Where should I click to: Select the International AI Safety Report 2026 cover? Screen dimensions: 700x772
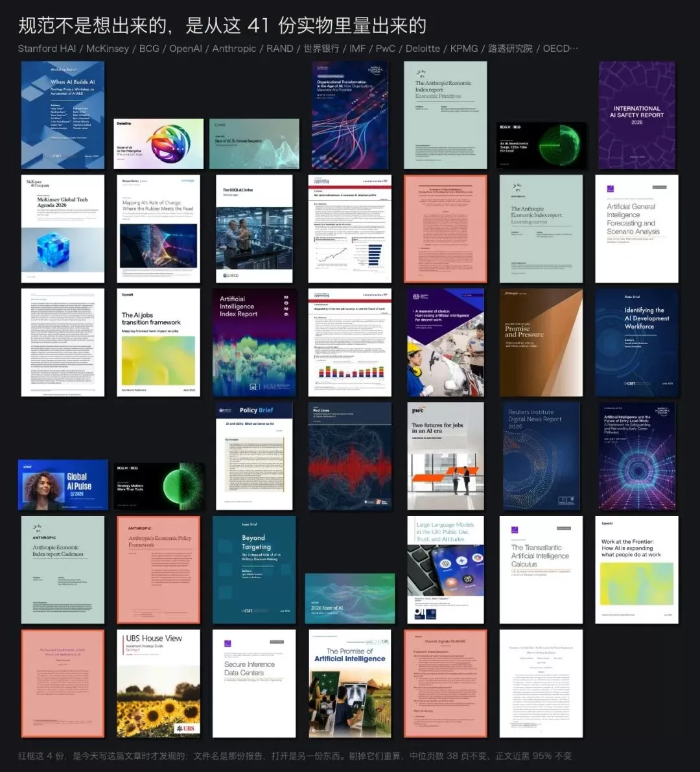click(x=637, y=115)
